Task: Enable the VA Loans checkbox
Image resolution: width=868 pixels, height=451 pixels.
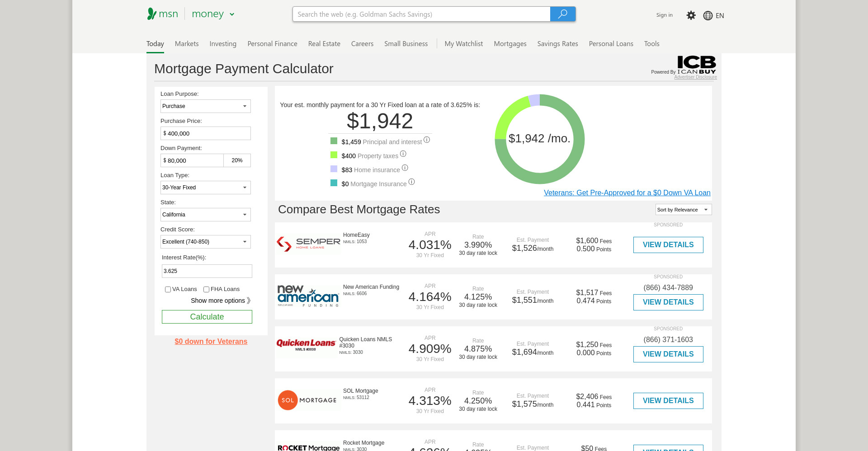Action: (x=168, y=289)
